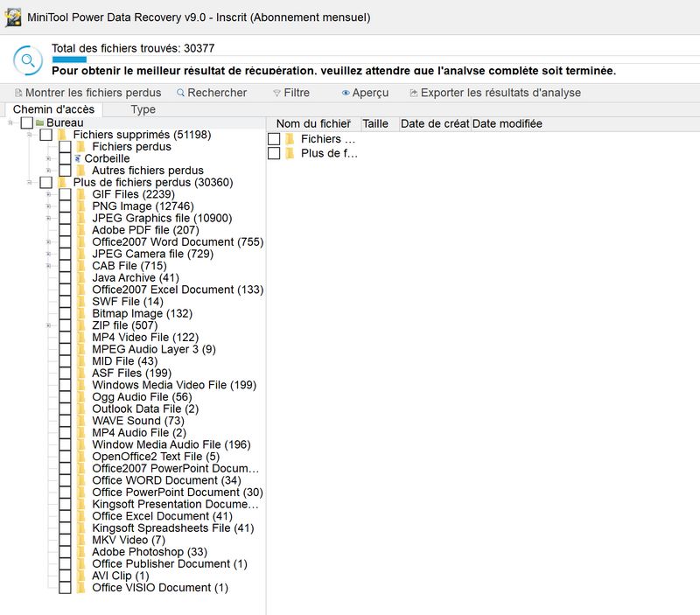
Task: Expand the ZIP file (507) node
Action: tap(49, 325)
